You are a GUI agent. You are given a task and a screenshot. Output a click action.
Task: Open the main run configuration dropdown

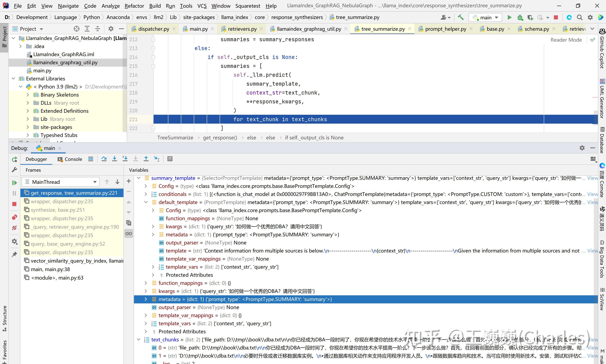pyautogui.click(x=485, y=17)
